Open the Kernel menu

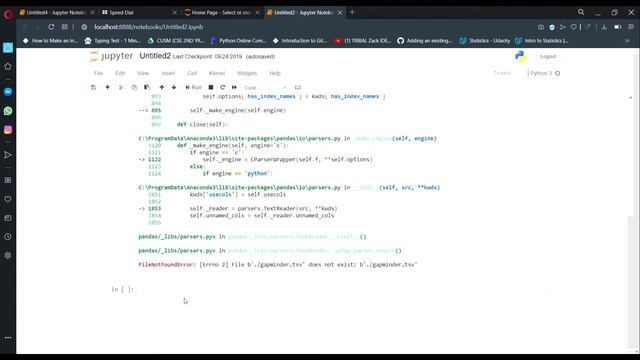[217, 73]
